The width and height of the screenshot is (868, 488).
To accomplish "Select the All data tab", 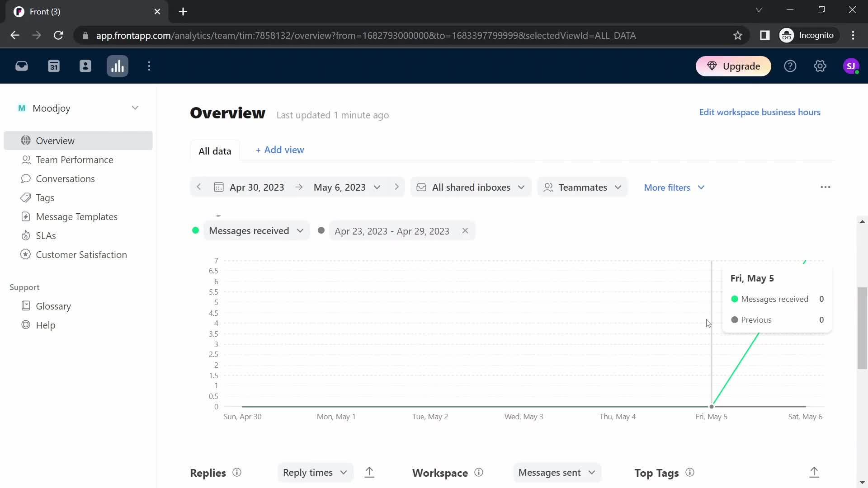I will tap(215, 150).
